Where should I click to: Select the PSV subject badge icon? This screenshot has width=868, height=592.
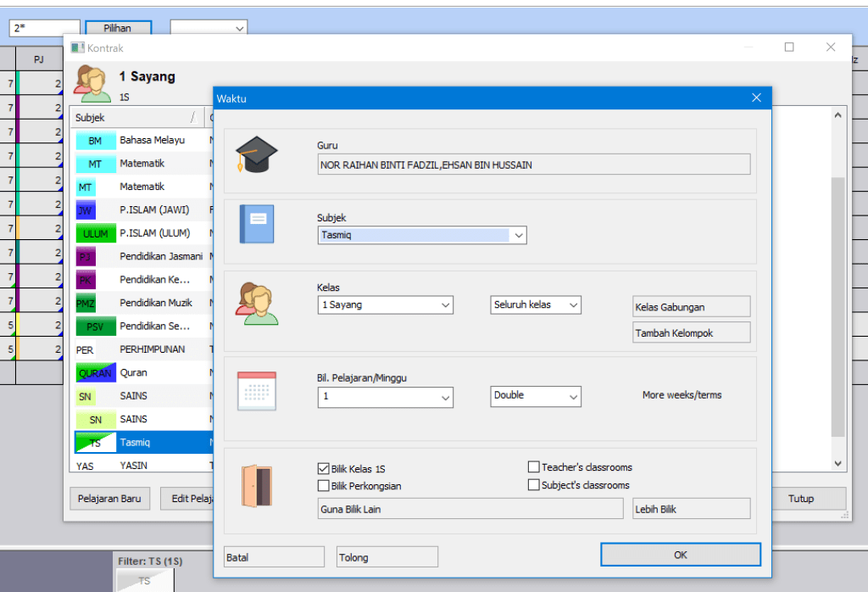pyautogui.click(x=95, y=327)
